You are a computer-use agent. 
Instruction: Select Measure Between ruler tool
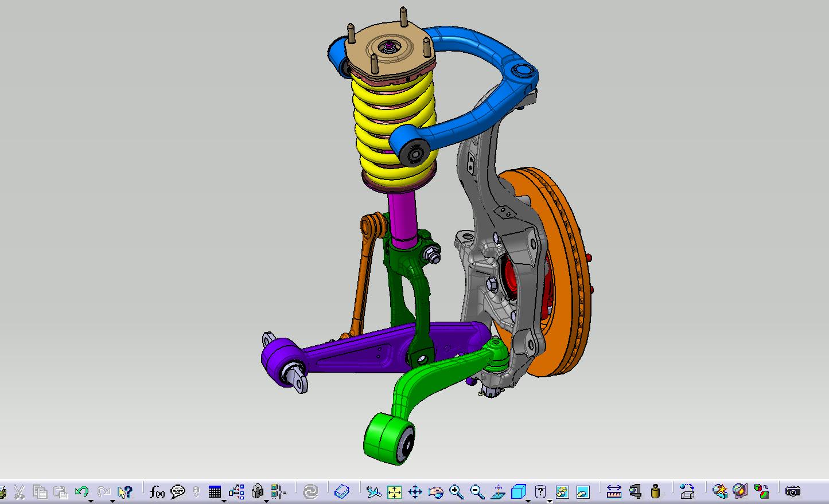pos(614,491)
